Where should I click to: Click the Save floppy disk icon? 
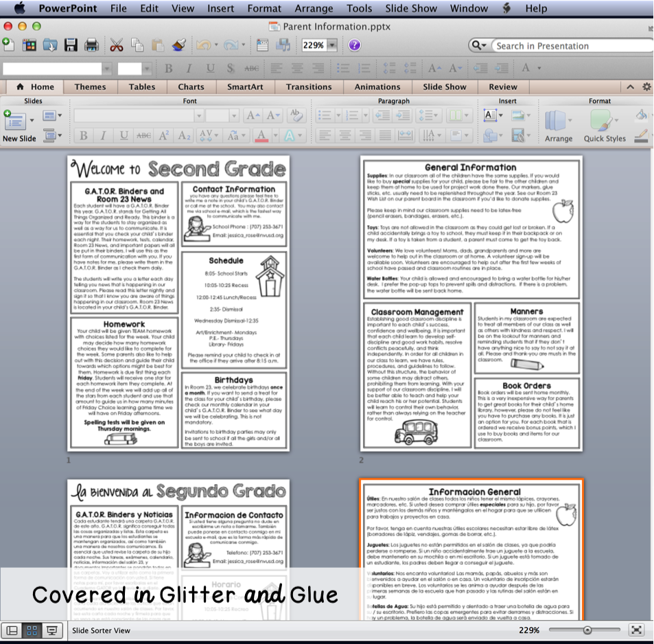tap(71, 45)
